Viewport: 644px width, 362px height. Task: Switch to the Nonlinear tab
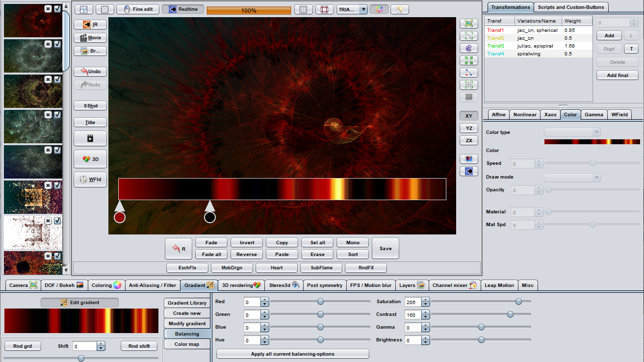click(x=524, y=115)
